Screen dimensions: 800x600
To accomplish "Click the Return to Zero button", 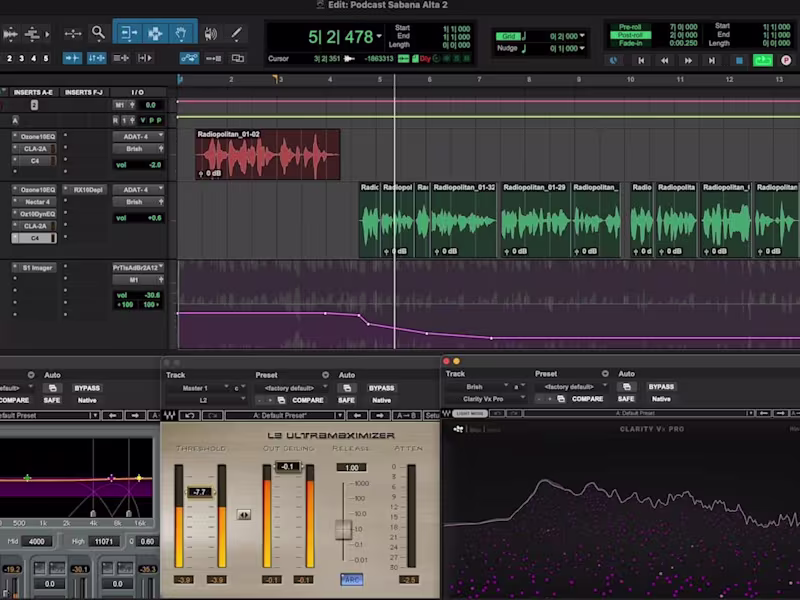I will click(641, 60).
